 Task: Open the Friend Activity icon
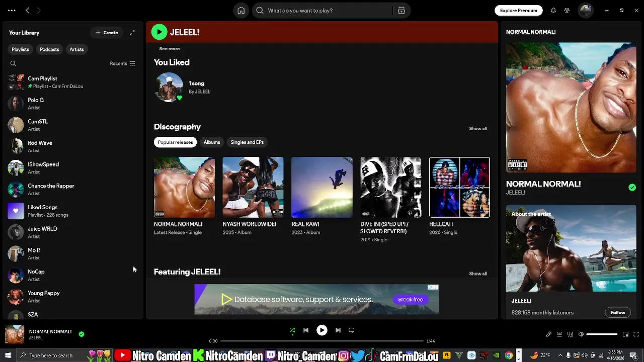point(567,11)
